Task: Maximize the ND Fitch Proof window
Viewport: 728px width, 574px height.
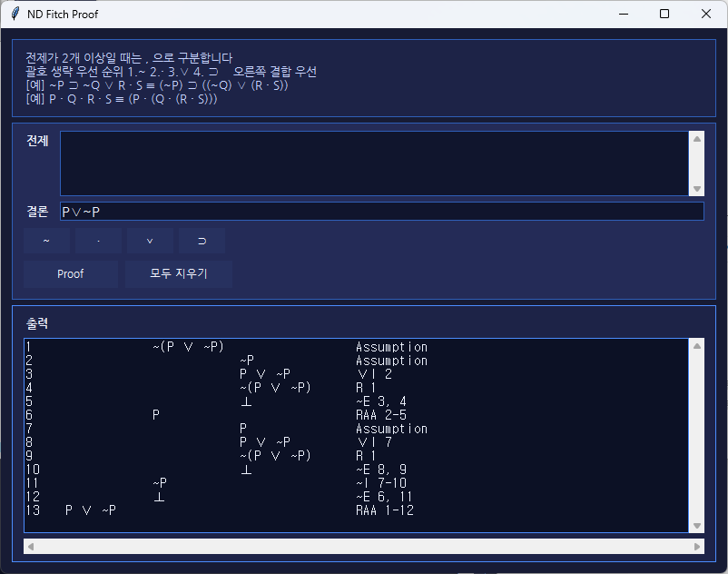Action: 664,15
